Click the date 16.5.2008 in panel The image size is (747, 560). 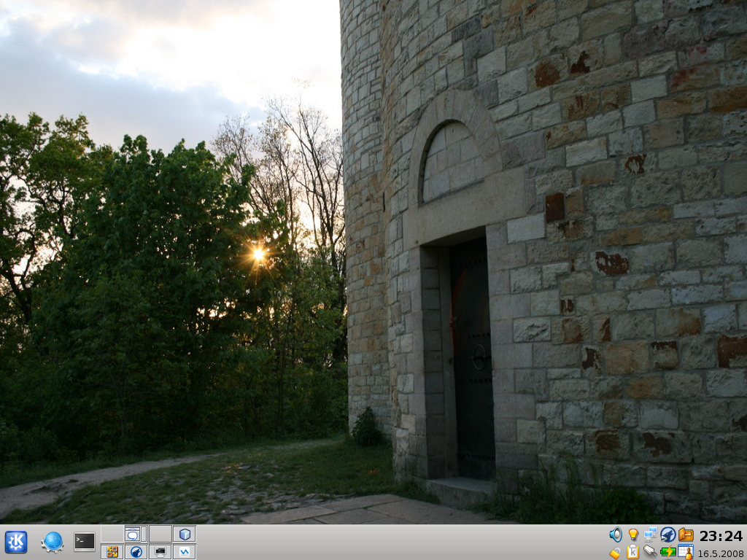point(721,554)
